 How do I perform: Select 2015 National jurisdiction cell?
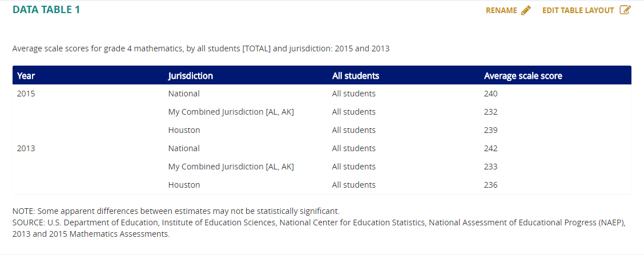[x=184, y=94]
